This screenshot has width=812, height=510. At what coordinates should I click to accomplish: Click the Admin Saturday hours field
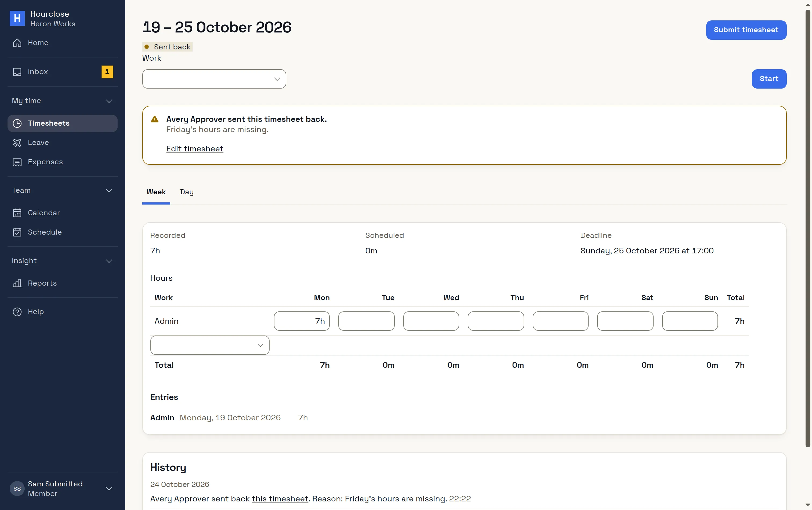[626, 321]
